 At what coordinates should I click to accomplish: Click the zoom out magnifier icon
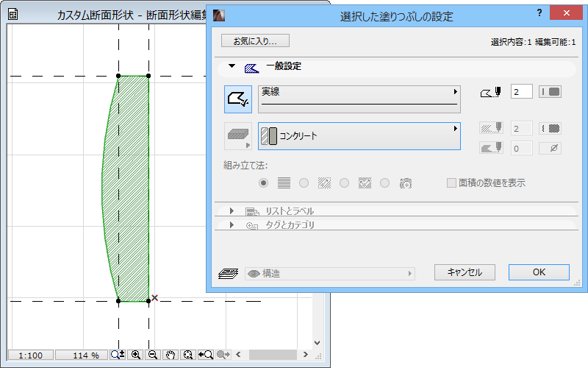click(153, 355)
